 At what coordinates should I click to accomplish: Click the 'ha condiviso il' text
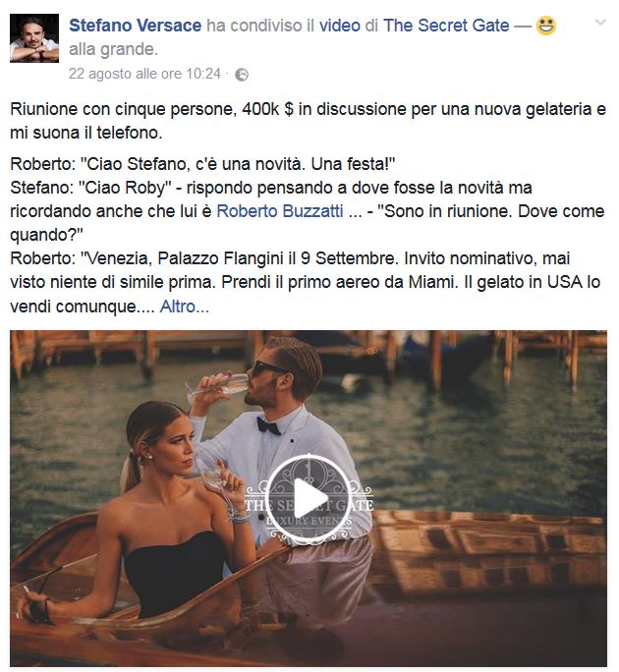[260, 26]
